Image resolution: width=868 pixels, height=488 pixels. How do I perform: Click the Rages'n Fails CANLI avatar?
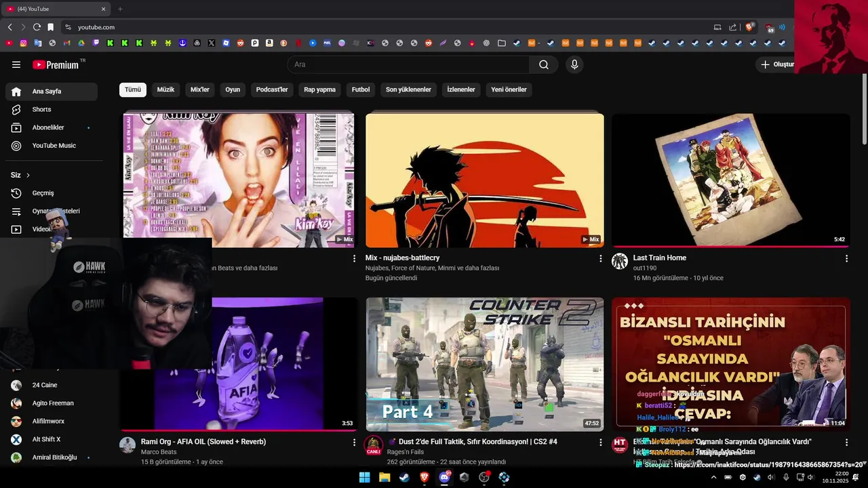click(374, 445)
